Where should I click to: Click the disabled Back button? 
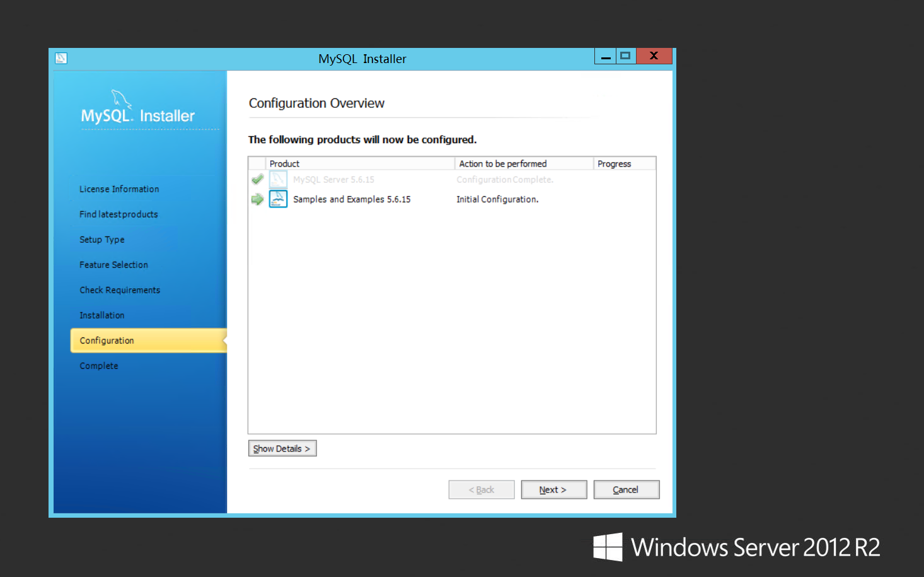click(481, 489)
